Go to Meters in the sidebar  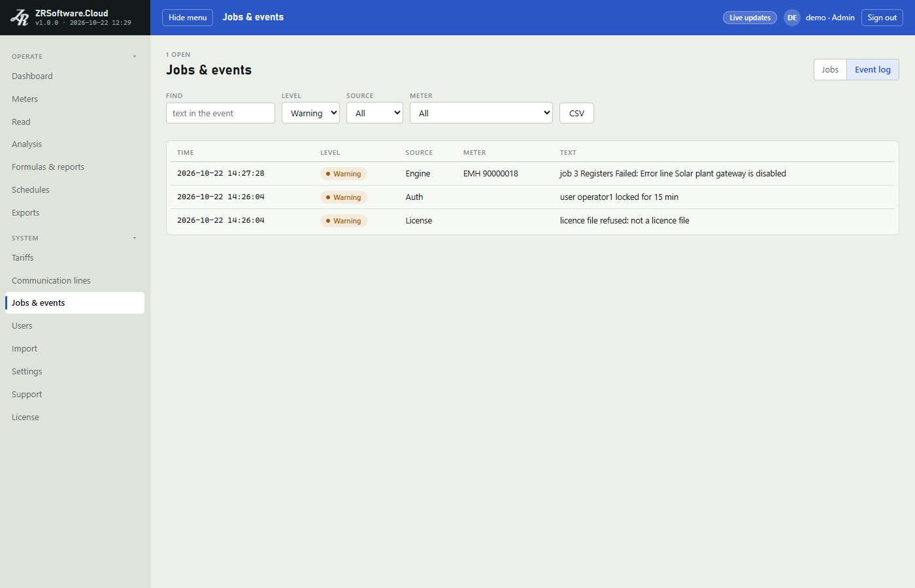(75, 99)
